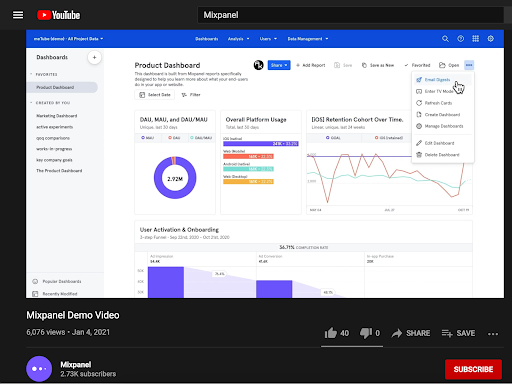Click the Select Date button

[x=155, y=95]
